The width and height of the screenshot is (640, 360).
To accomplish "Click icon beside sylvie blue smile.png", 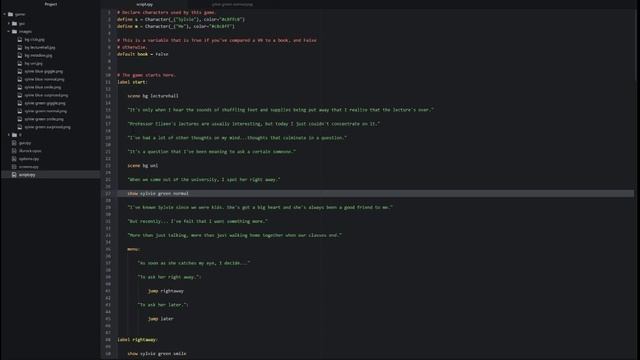I will (x=20, y=87).
